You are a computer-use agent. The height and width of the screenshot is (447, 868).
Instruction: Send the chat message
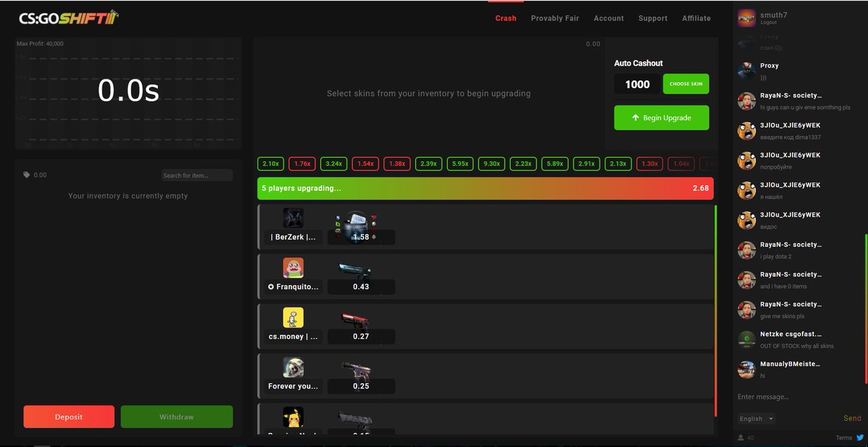click(852, 418)
